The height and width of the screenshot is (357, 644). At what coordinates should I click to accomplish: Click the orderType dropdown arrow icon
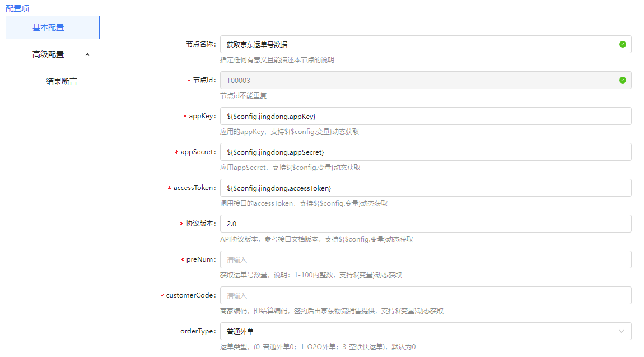click(621, 331)
